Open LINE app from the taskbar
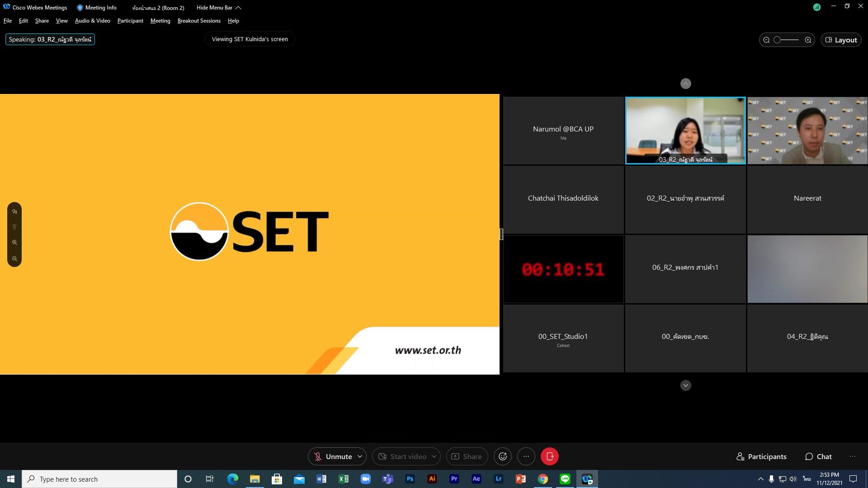Image resolution: width=868 pixels, height=488 pixels. [565, 479]
